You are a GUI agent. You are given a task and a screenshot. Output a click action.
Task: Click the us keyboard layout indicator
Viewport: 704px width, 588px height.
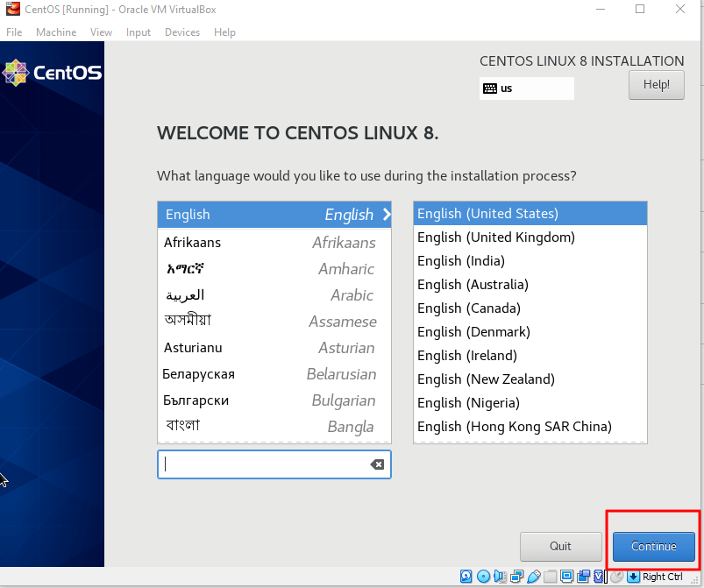click(527, 89)
